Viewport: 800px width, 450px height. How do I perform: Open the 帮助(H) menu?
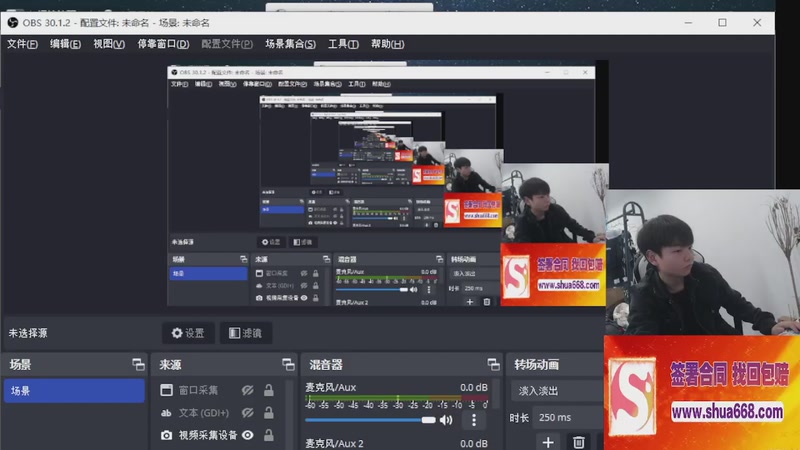click(387, 44)
